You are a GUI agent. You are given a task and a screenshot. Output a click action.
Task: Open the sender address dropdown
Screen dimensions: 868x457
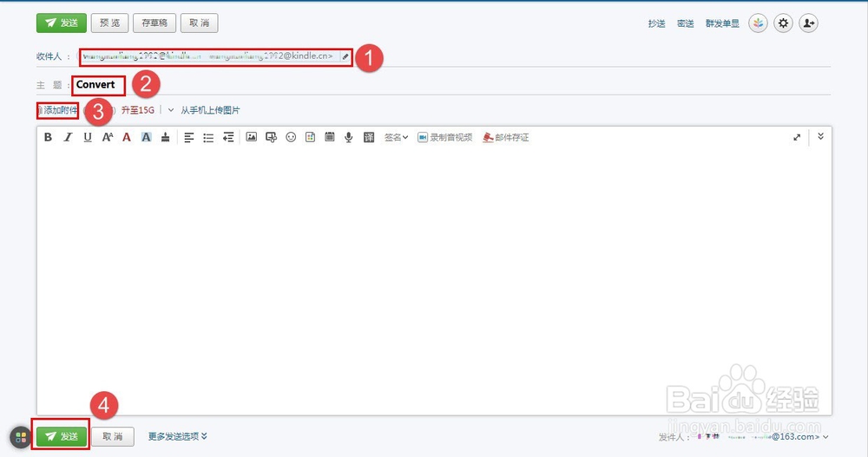pyautogui.click(x=826, y=437)
